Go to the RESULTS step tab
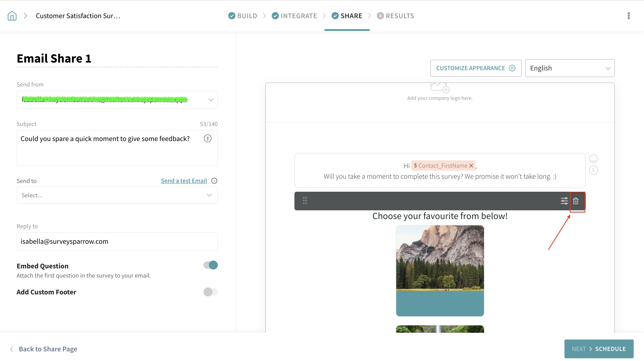644x361 pixels. point(395,16)
